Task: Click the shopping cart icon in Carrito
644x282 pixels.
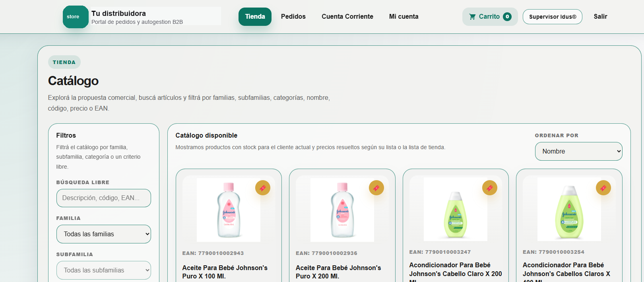Action: point(472,17)
